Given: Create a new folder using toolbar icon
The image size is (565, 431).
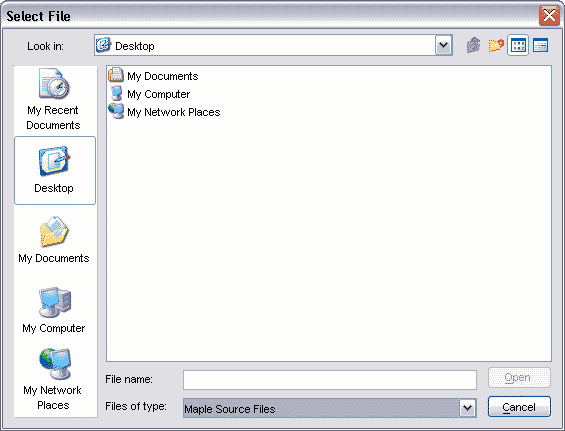Looking at the screenshot, I should (496, 45).
